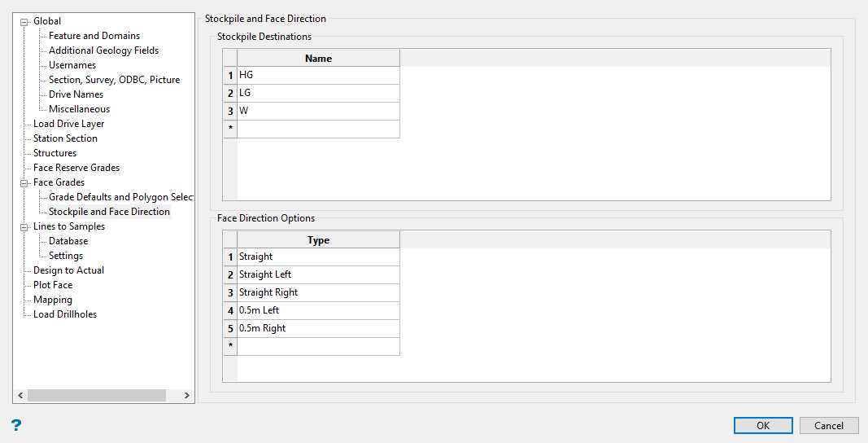Open Face Reserve Grades settings

pyautogui.click(x=76, y=168)
